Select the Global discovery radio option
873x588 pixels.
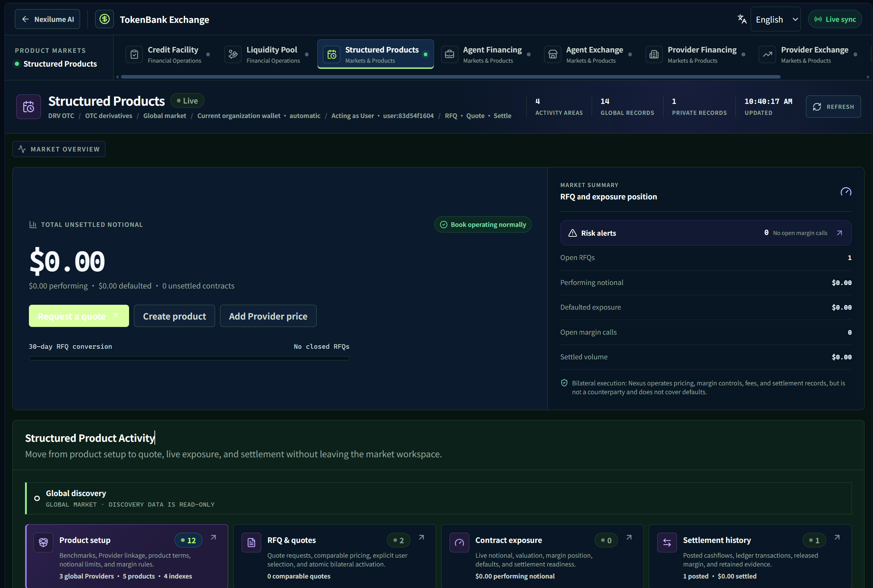37,498
